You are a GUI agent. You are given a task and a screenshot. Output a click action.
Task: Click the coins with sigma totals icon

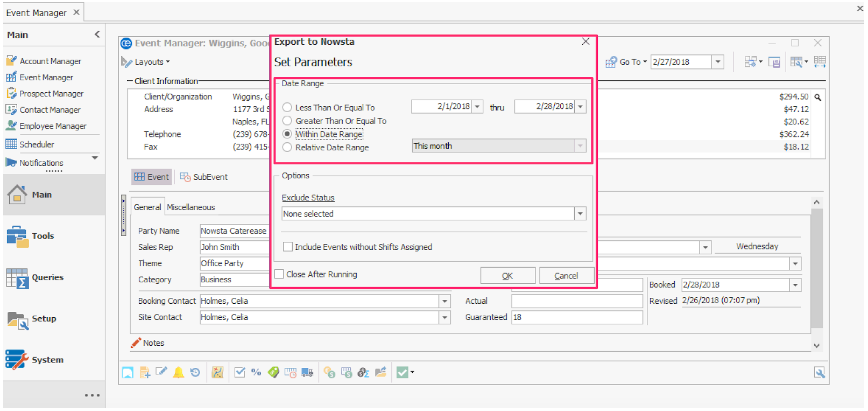click(x=363, y=372)
